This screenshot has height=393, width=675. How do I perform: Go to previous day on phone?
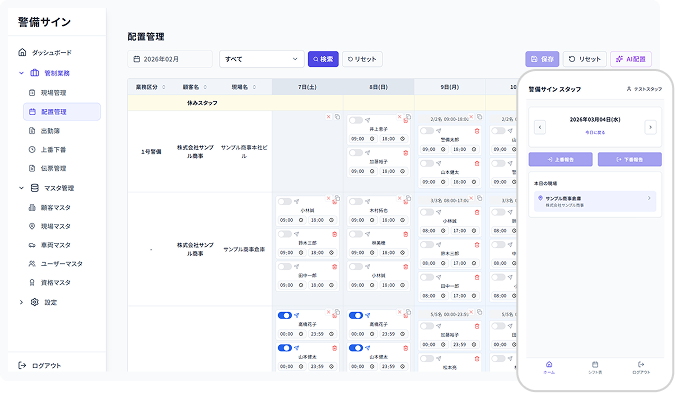540,127
